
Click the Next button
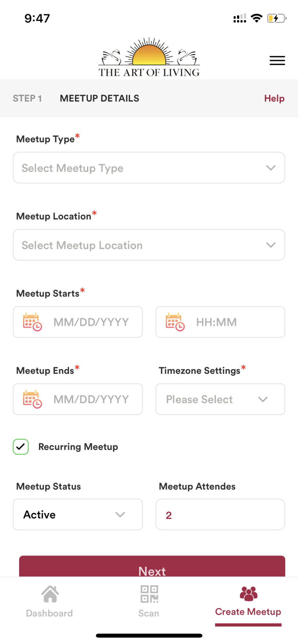pos(152,566)
